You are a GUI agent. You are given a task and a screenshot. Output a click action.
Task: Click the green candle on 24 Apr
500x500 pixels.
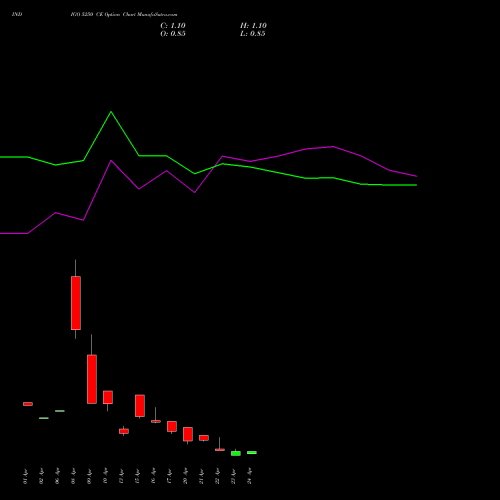coord(252,453)
